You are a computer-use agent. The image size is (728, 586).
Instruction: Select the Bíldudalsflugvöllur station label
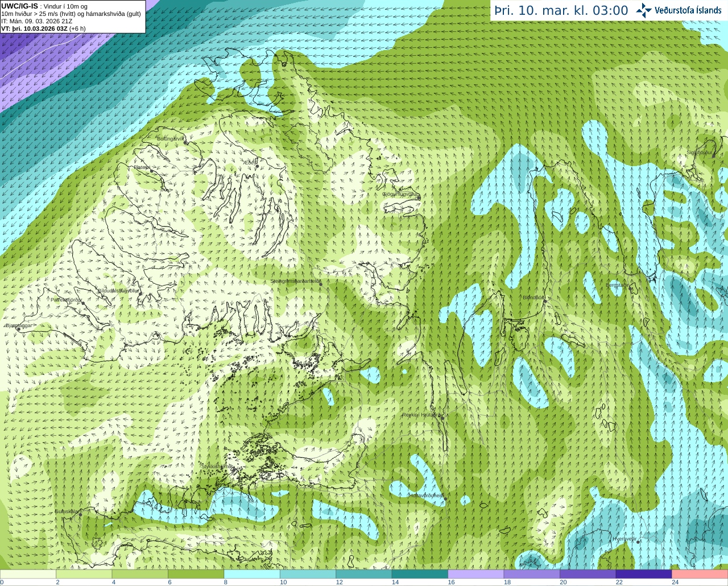[x=118, y=290]
